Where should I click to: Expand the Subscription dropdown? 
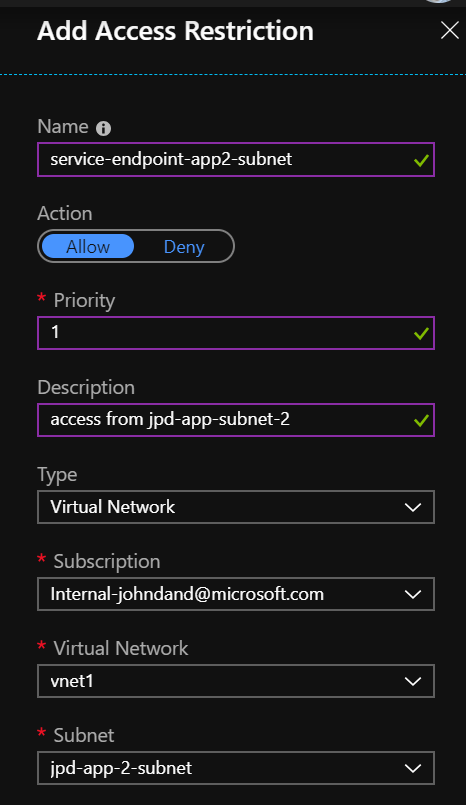236,594
